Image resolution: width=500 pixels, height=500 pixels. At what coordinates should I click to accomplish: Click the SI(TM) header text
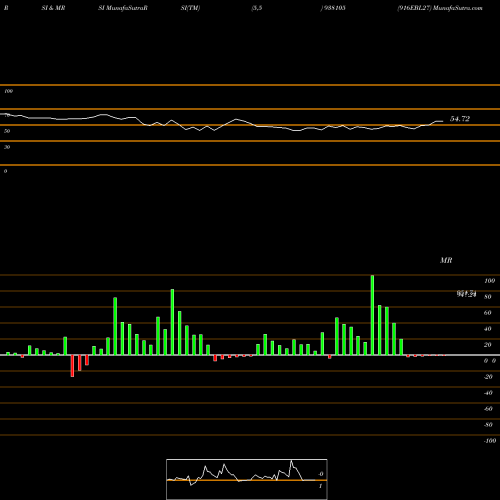[190, 8]
